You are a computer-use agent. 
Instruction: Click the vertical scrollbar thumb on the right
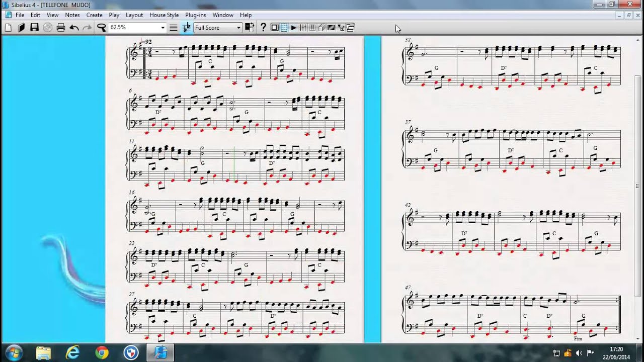pos(638,185)
